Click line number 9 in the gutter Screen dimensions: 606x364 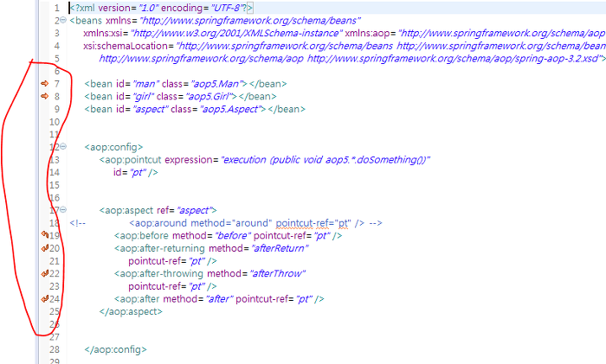(57, 109)
